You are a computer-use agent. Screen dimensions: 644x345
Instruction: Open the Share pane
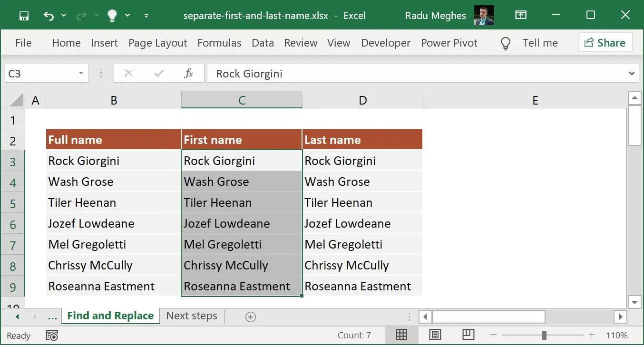point(605,42)
